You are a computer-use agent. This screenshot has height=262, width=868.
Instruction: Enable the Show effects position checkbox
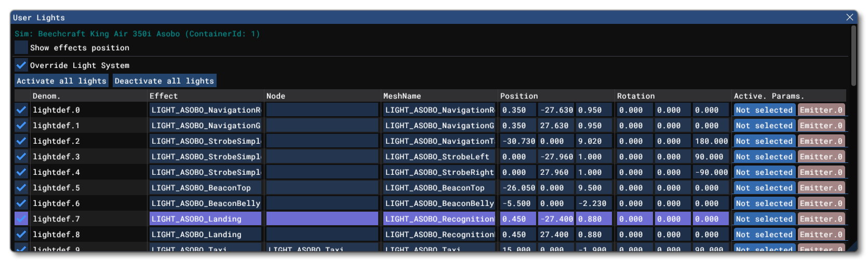(21, 48)
